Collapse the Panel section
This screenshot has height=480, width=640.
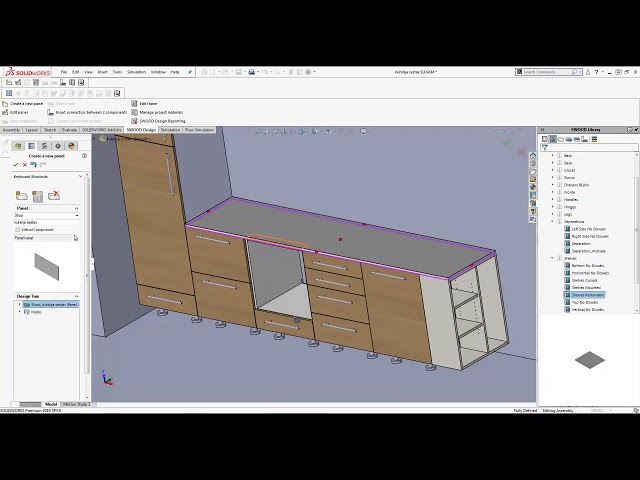click(x=76, y=208)
